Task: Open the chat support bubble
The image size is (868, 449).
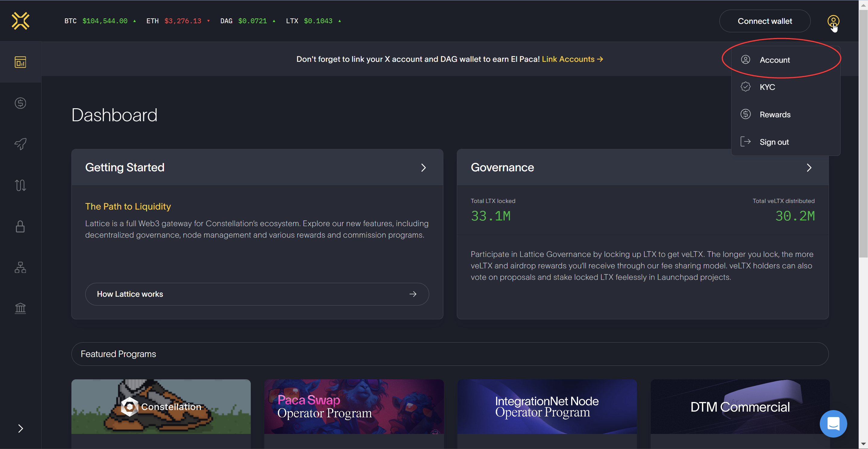Action: (833, 423)
